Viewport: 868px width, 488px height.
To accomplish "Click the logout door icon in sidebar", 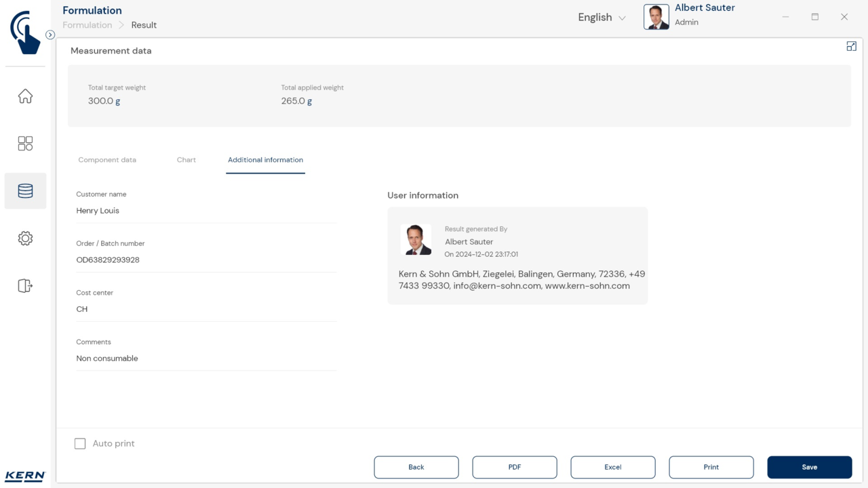I will tap(25, 286).
